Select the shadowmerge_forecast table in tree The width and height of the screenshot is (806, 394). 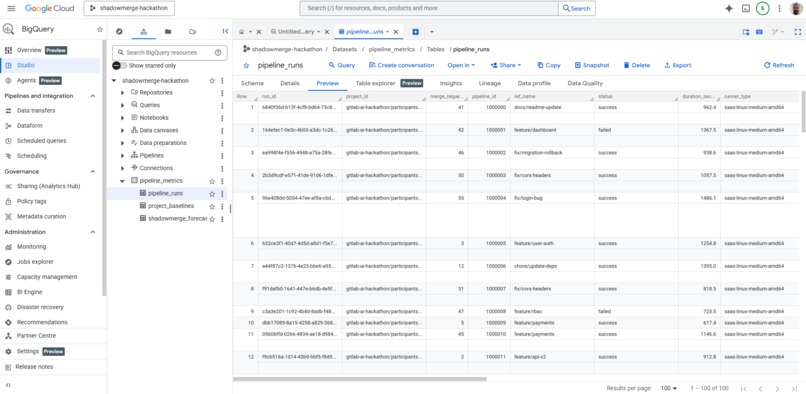[x=177, y=219]
